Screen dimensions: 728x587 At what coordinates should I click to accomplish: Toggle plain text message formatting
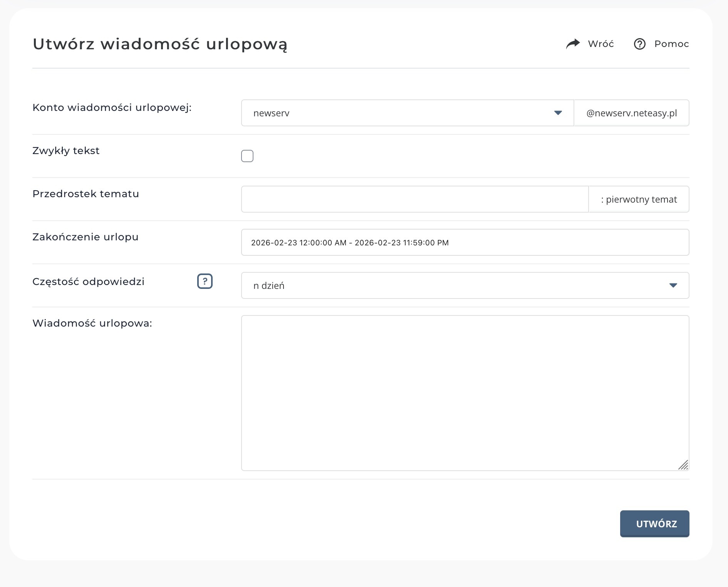(x=248, y=156)
